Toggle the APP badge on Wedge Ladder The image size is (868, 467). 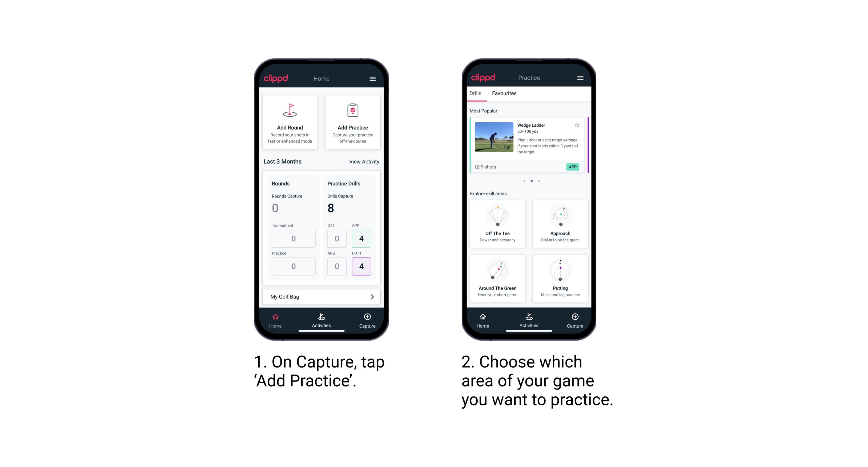pos(573,166)
